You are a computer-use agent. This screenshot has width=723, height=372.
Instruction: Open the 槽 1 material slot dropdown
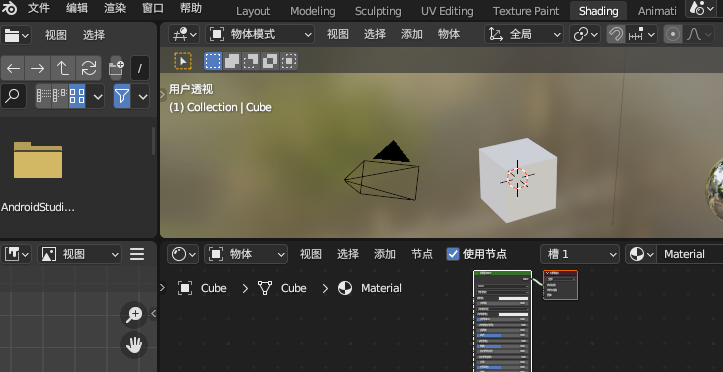pyautogui.click(x=580, y=254)
